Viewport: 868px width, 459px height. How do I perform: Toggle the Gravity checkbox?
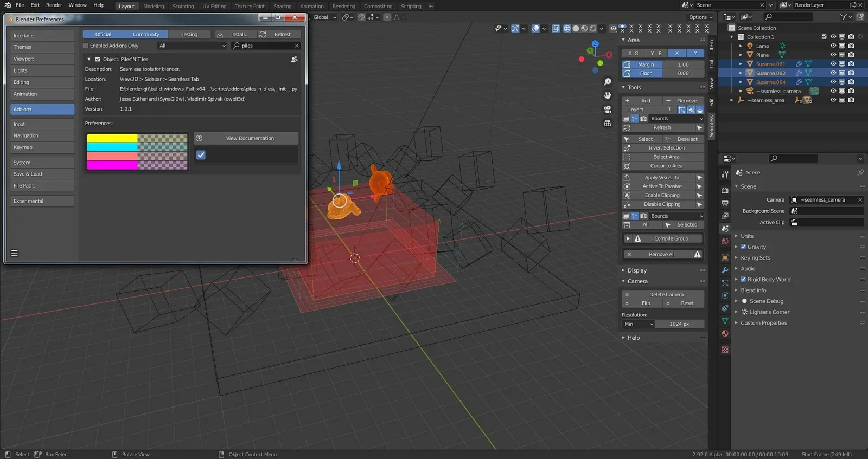743,247
